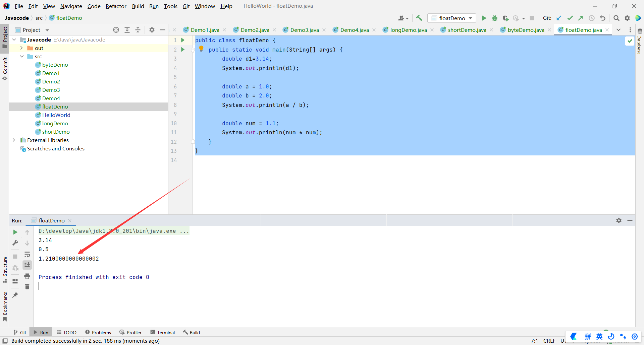Open the Tools menu

coord(170,6)
